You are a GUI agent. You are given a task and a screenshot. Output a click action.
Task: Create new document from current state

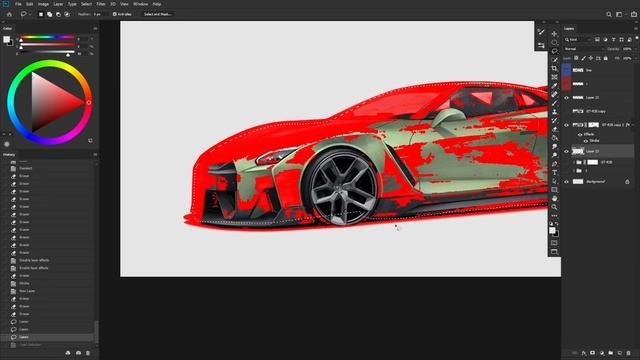pyautogui.click(x=68, y=353)
